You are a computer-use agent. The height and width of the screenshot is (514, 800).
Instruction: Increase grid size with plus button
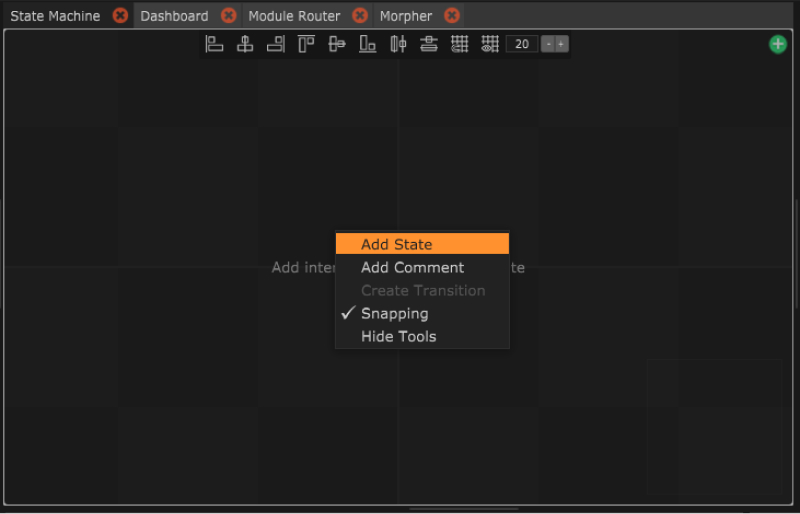pos(561,44)
